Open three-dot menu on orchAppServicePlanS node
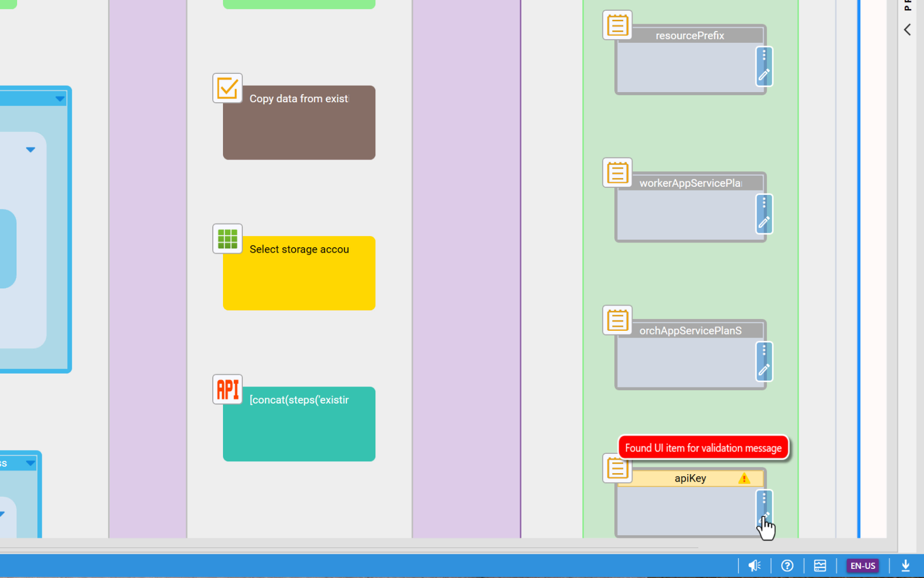 tap(764, 351)
